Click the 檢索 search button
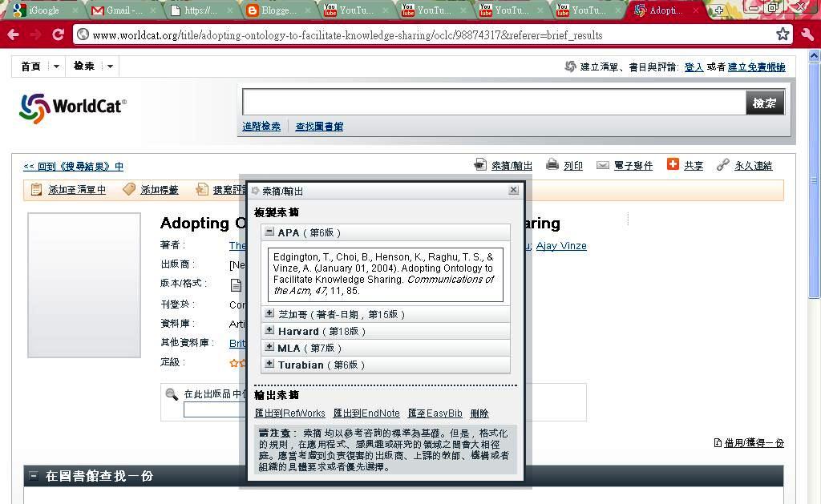The image size is (821, 504). pos(765,103)
